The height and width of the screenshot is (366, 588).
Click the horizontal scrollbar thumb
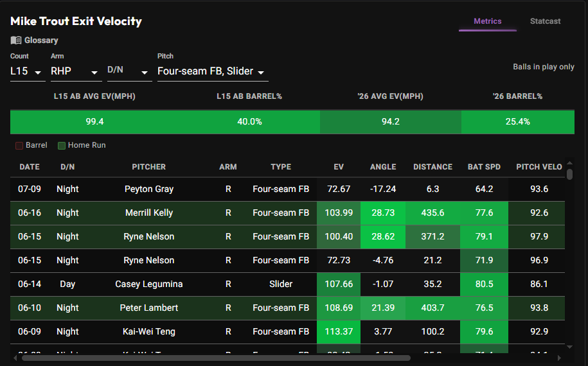216,358
